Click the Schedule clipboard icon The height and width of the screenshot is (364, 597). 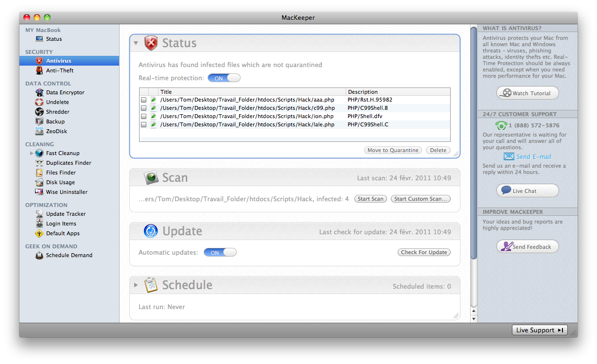tap(151, 285)
